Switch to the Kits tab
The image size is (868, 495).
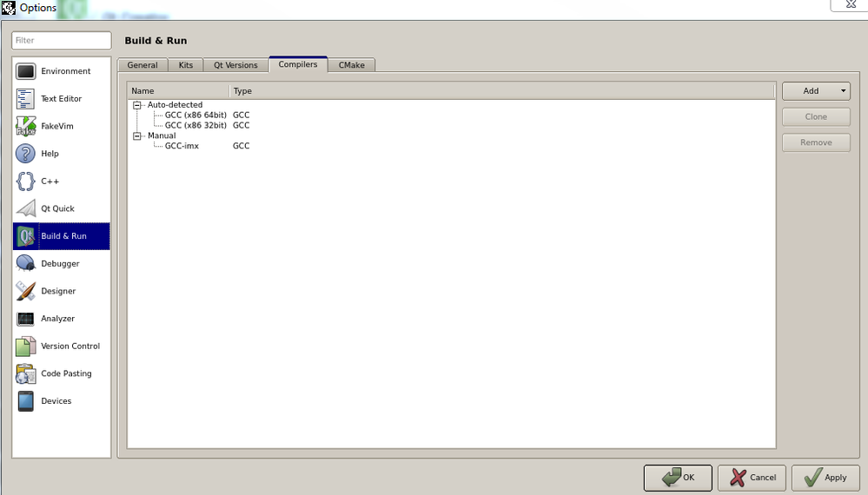pos(185,65)
